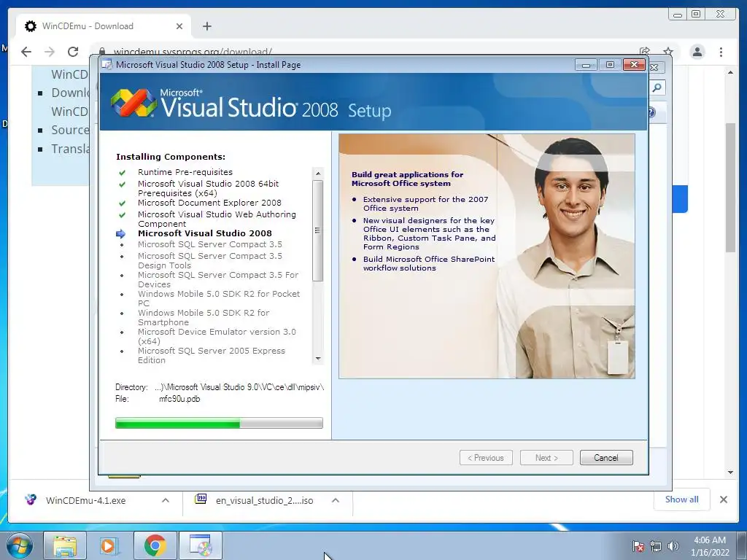The height and width of the screenshot is (560, 747).
Task: Select "Windows Mobile 5.0 SDK R2 for Pocket PC"
Action: pos(219,298)
